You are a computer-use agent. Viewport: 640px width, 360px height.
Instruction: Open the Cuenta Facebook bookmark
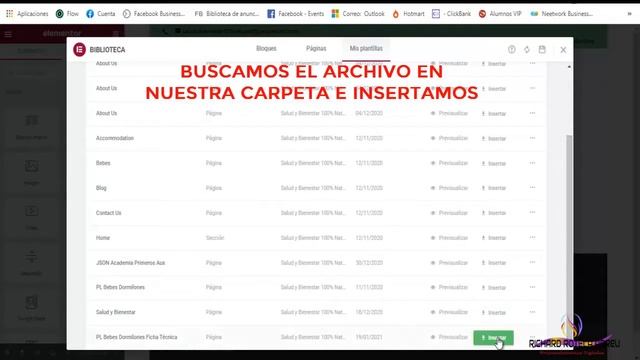101,14
